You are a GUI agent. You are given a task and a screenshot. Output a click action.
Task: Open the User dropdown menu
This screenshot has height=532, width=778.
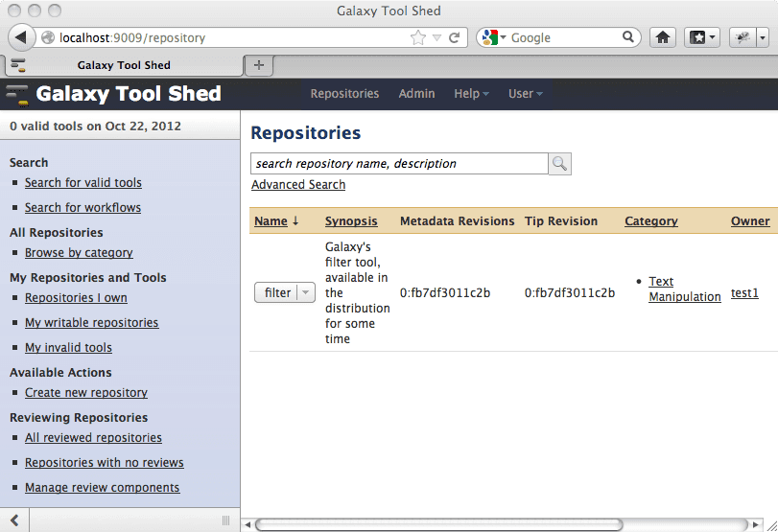[x=525, y=94]
